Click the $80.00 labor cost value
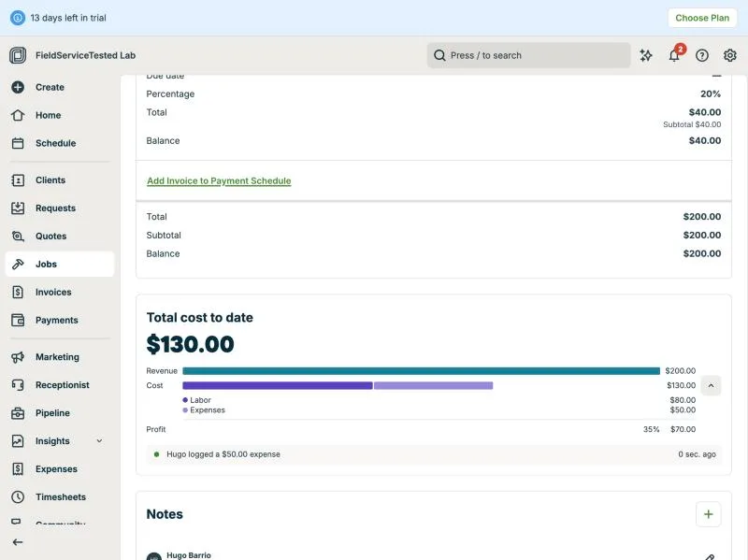748x560 pixels. [x=683, y=400]
